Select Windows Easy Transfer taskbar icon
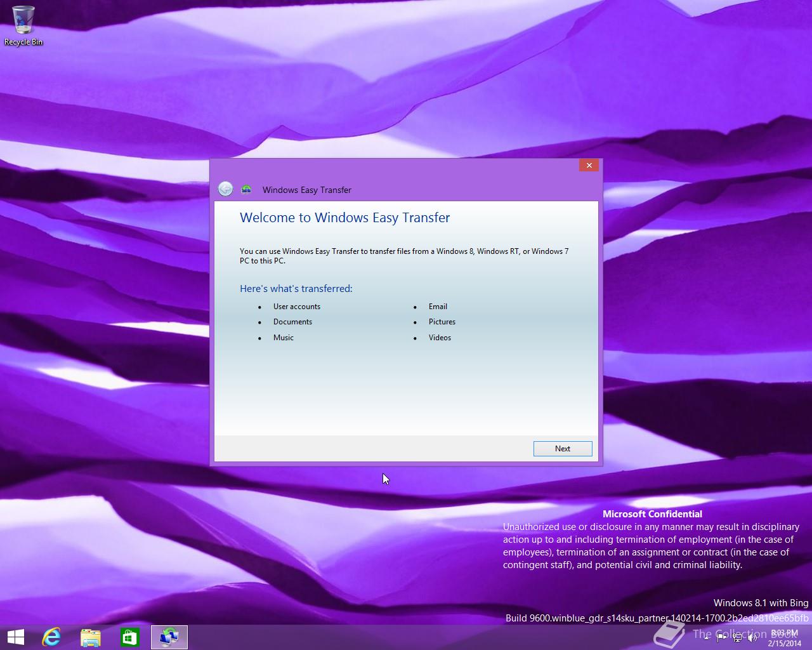 pos(169,637)
